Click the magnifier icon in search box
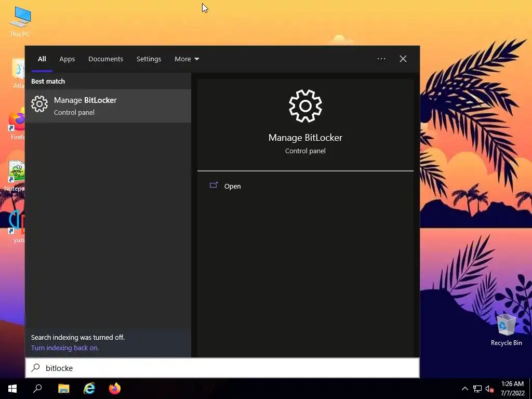Screen dimensions: 532x399 (x=36, y=368)
